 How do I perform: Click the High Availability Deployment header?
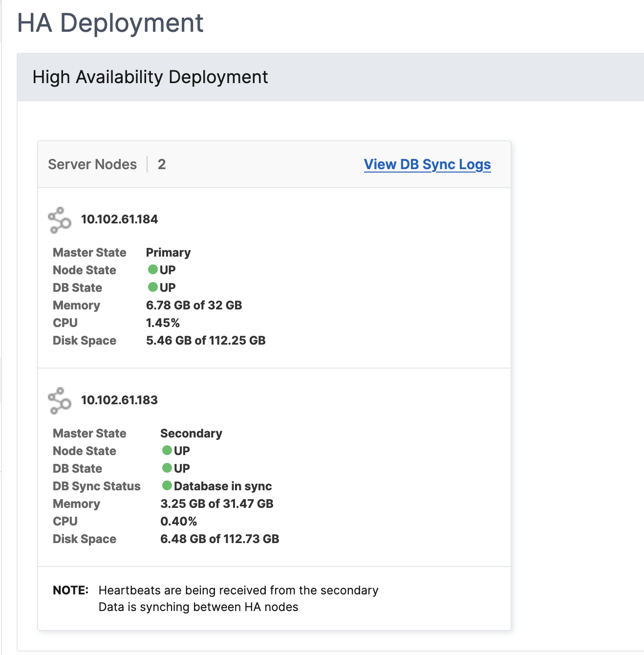[150, 77]
